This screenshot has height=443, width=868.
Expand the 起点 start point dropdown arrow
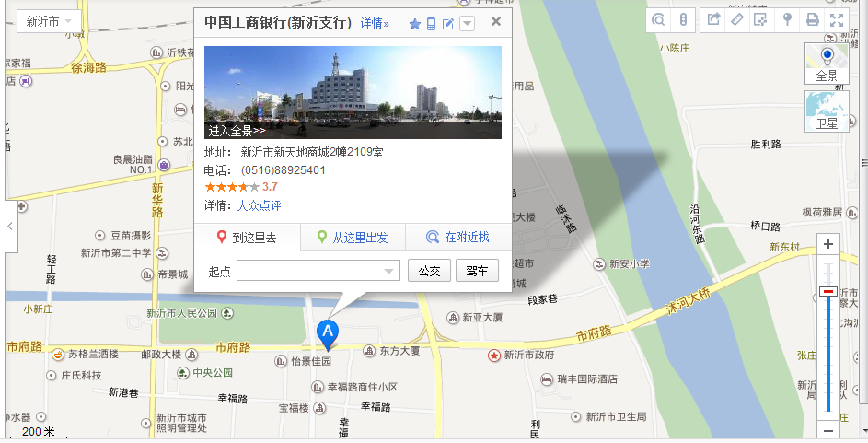pyautogui.click(x=388, y=271)
